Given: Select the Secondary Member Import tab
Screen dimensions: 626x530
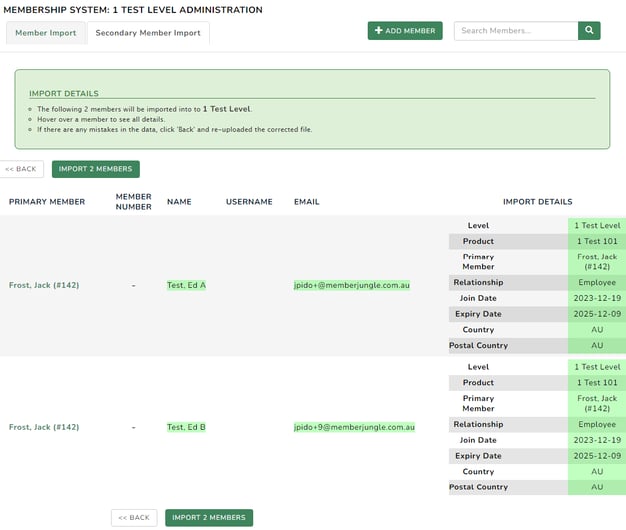Looking at the screenshot, I should (148, 33).
